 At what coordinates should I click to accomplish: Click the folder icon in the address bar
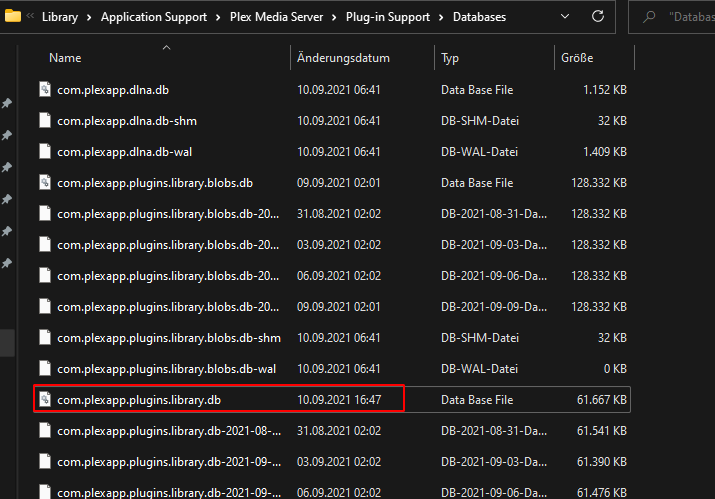12,16
